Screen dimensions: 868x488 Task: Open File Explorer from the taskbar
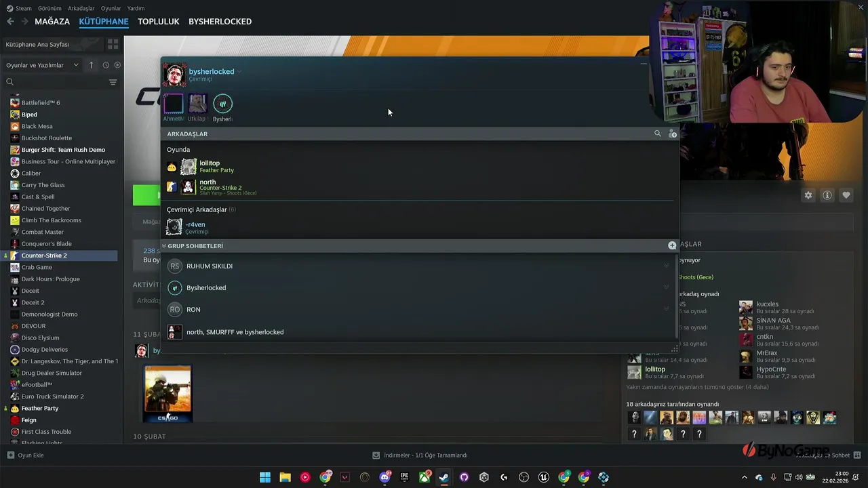[285, 477]
